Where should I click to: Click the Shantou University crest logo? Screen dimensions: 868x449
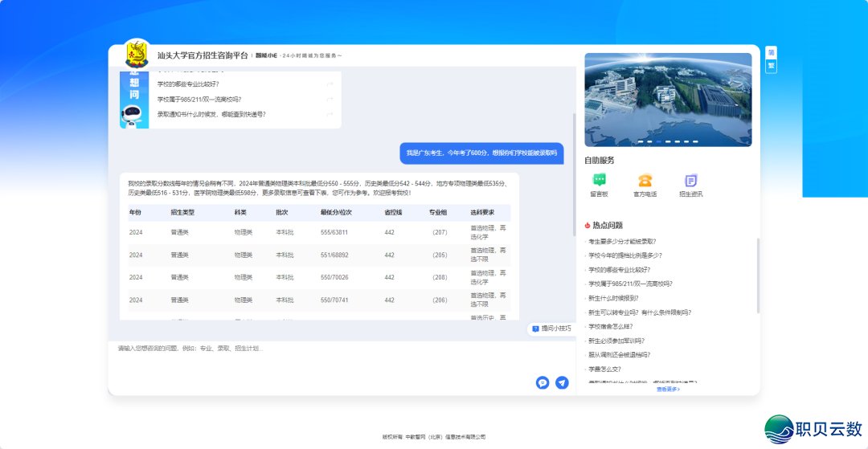point(137,54)
